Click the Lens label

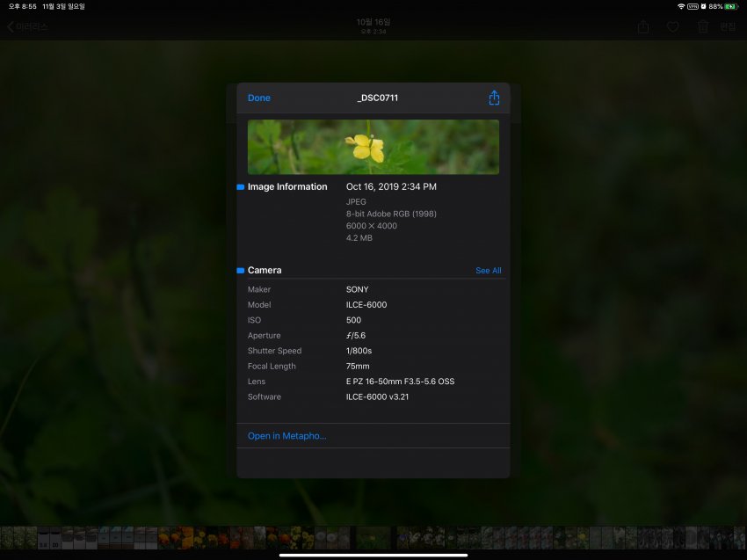coord(257,382)
